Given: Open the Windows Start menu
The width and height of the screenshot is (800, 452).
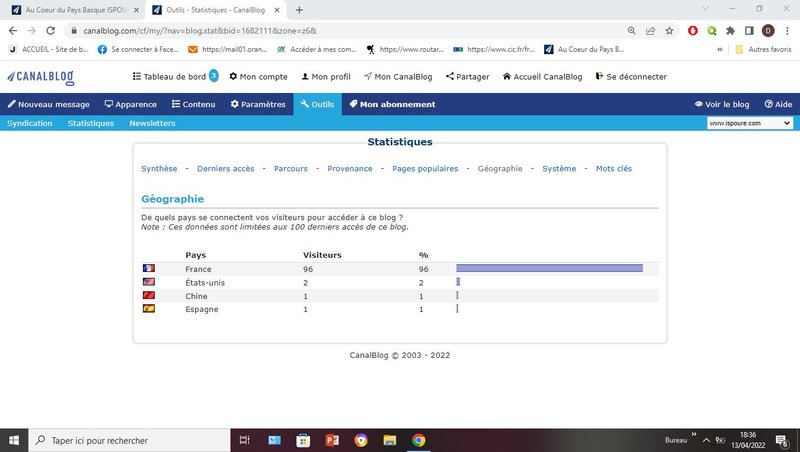Looking at the screenshot, I should coord(14,440).
